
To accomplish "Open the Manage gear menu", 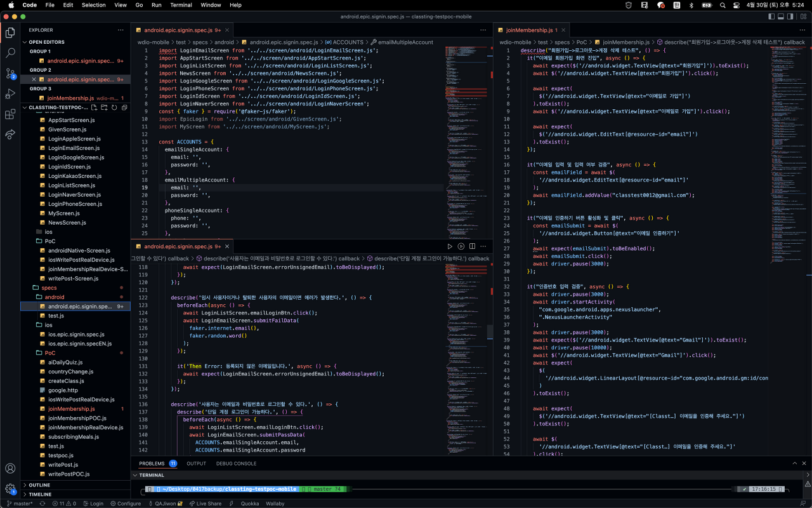I will pos(10,489).
